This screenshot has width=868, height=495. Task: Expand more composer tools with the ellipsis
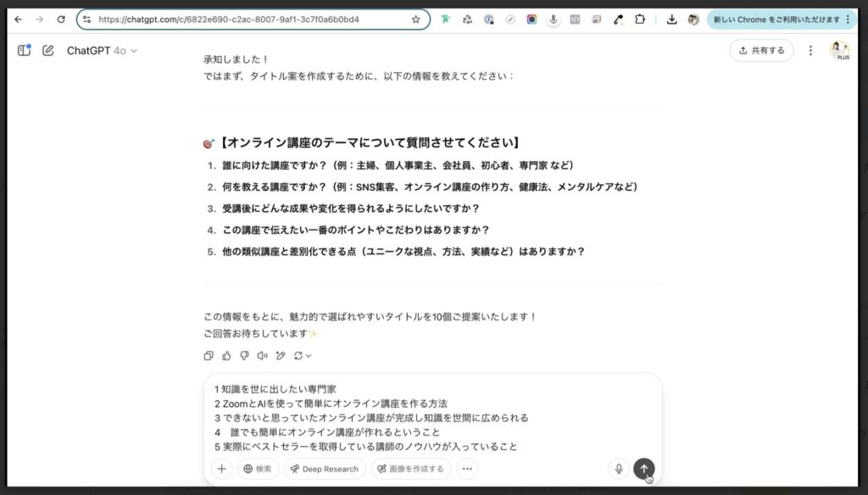click(x=466, y=469)
